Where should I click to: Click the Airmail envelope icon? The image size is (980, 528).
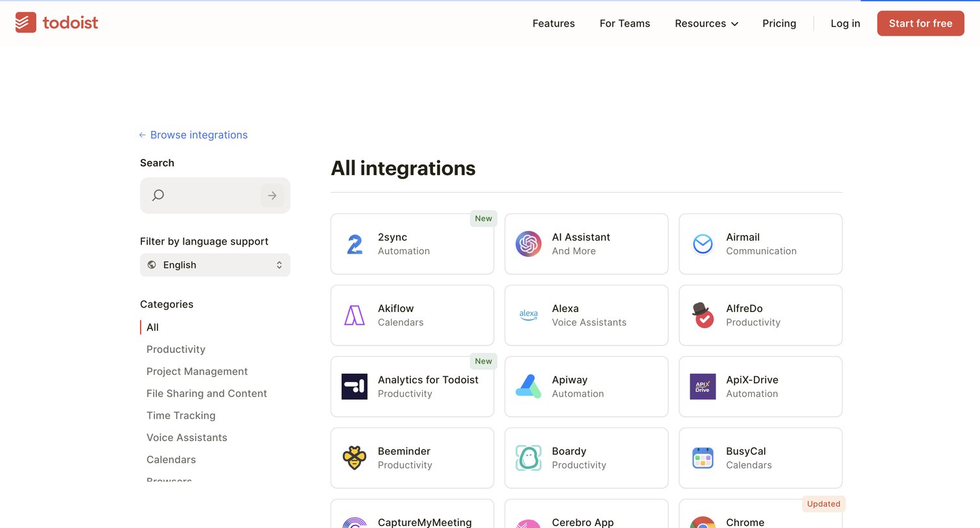click(703, 244)
